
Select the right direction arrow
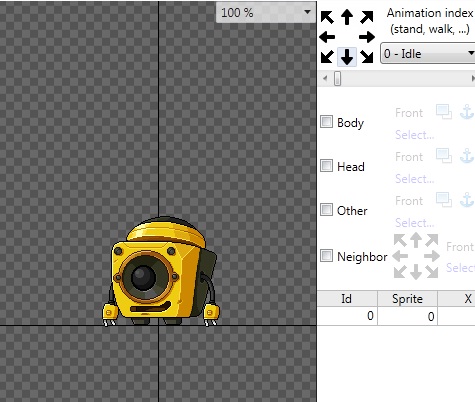(367, 37)
